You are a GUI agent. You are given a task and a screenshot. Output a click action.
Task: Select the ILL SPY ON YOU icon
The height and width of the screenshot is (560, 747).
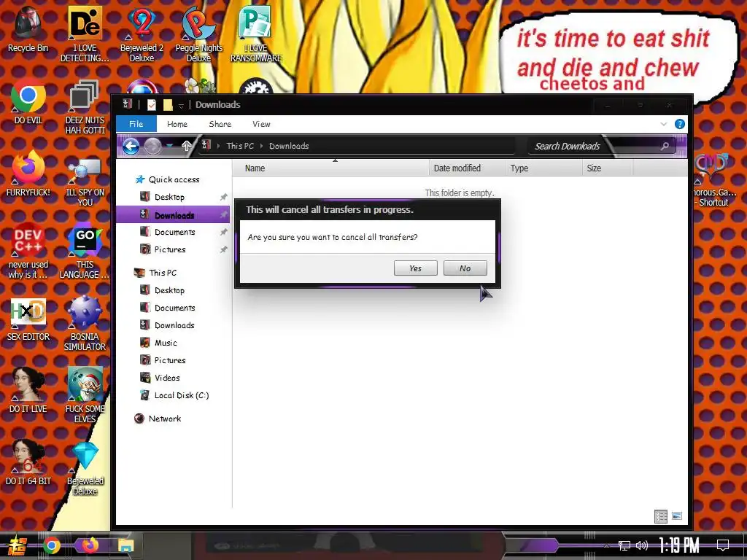[85, 182]
